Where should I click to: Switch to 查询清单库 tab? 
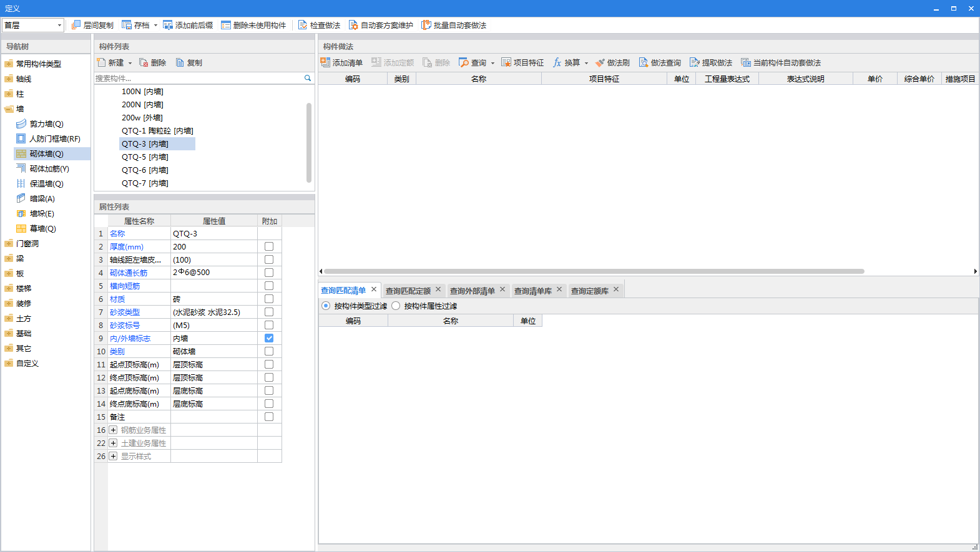click(x=533, y=291)
